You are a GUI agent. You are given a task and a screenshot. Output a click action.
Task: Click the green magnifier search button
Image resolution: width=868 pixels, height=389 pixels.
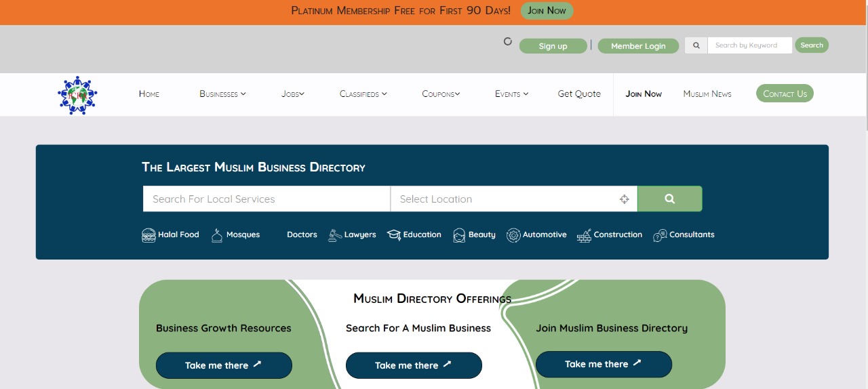(670, 199)
